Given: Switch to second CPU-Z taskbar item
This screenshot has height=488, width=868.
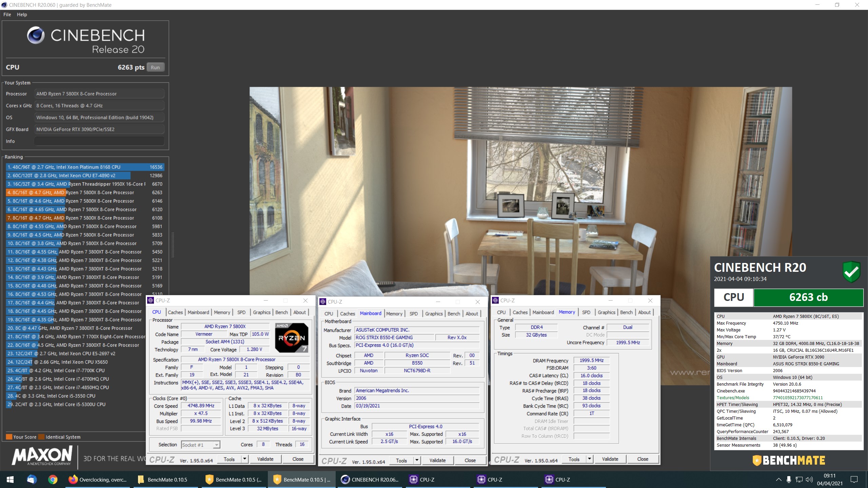Looking at the screenshot, I should click(x=506, y=480).
